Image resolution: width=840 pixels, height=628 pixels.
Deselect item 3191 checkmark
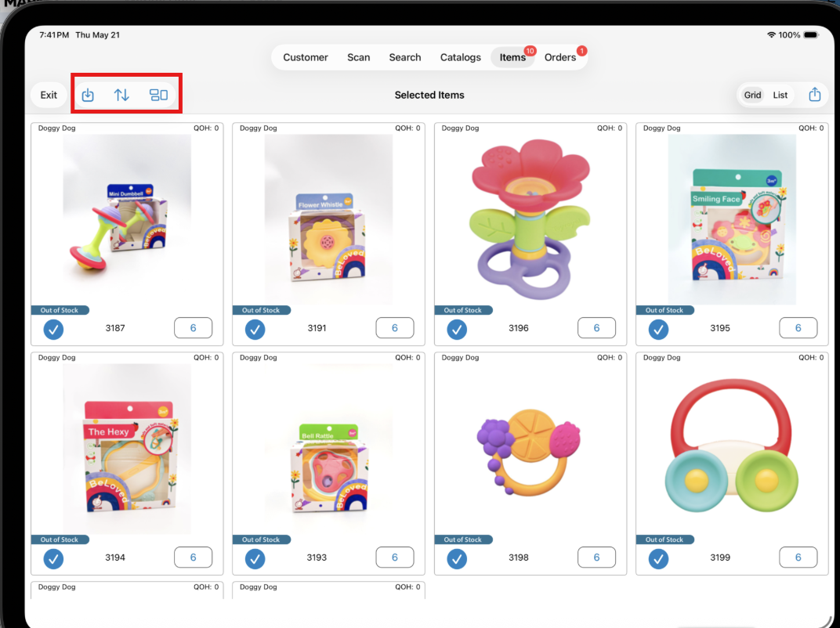[x=255, y=329]
